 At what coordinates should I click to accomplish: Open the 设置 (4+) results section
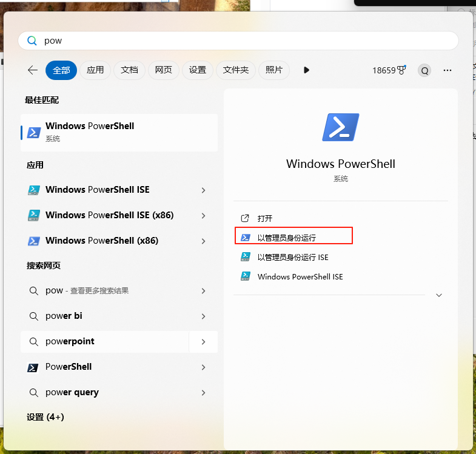pos(45,417)
